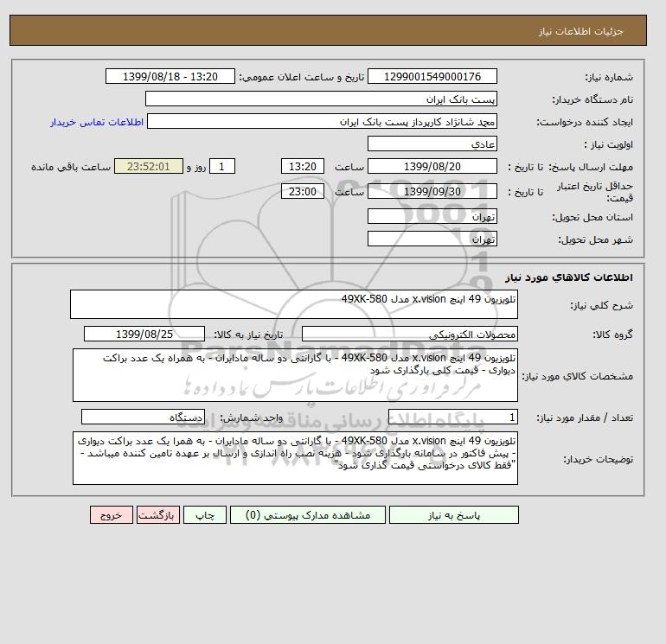666x644 pixels.
Task: Click the goods group field محصولات الکترونیکی
Action: [x=409, y=335]
